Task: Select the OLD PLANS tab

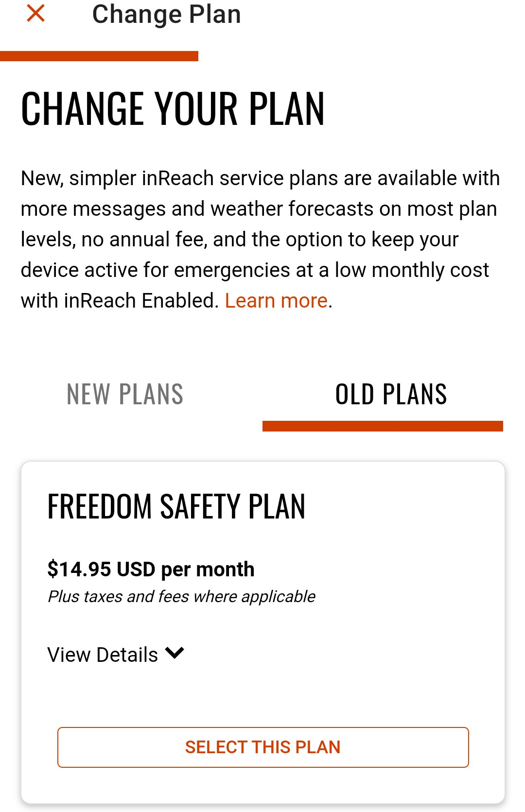Action: pyautogui.click(x=391, y=394)
